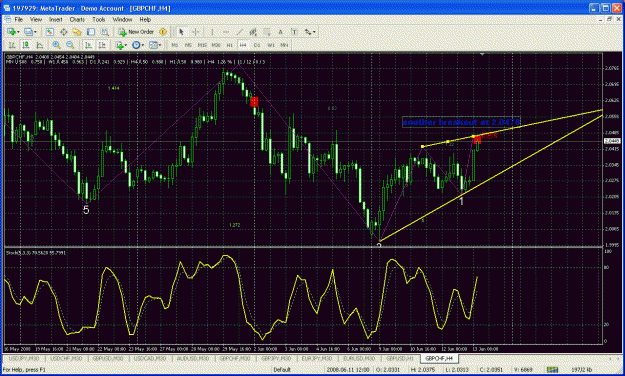Switch to Bar Chart display
Image resolution: width=625 pixels, height=376 pixels.
click(12, 45)
